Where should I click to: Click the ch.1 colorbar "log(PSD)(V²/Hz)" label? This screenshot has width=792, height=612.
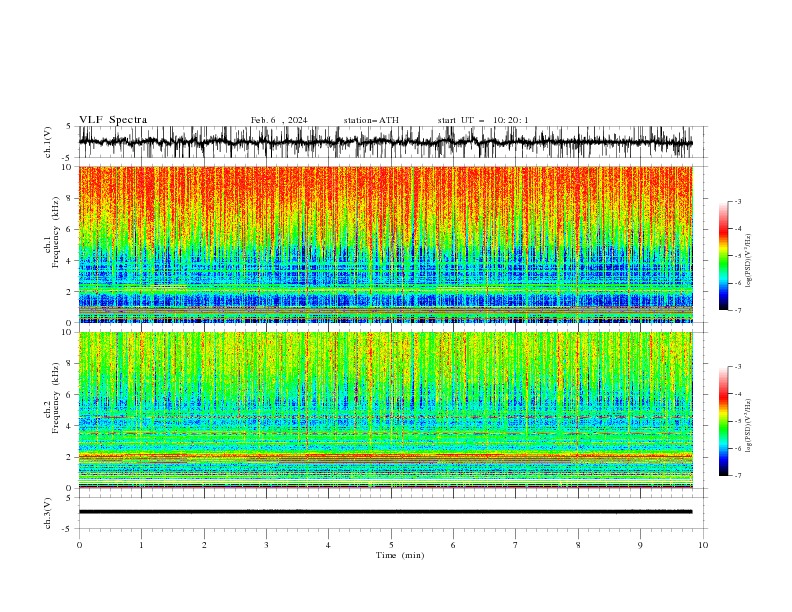tap(748, 261)
